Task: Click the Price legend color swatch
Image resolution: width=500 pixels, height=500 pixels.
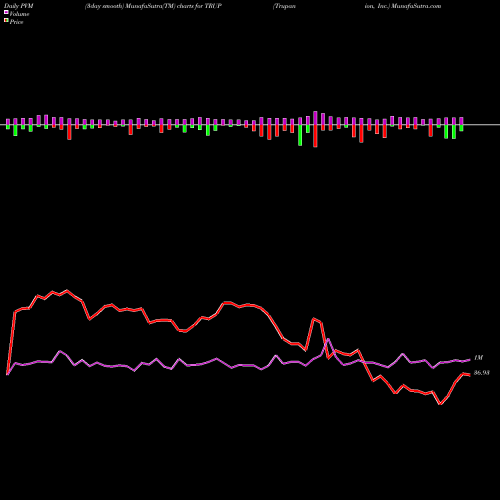Action: (6, 21)
